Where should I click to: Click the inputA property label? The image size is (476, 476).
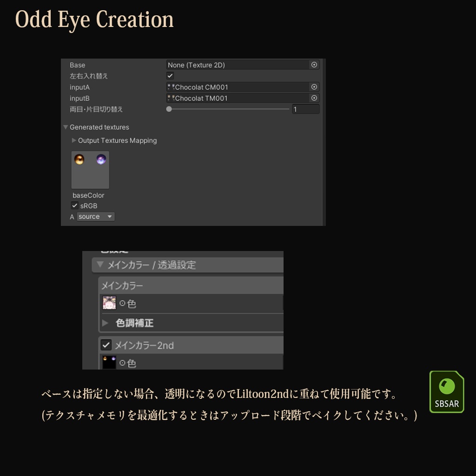pyautogui.click(x=79, y=87)
